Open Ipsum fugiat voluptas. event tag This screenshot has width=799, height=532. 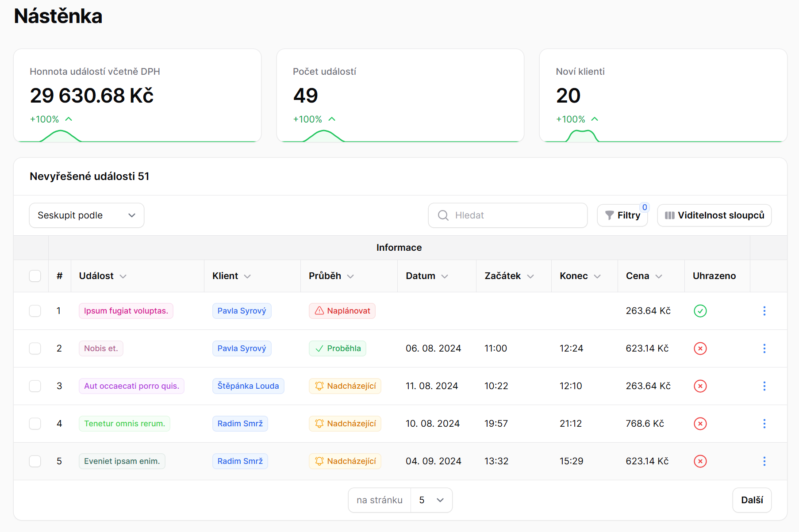(126, 311)
